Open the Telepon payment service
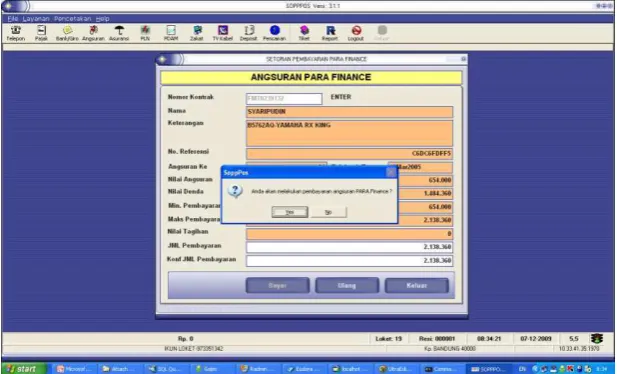This screenshot has width=617, height=374. pyautogui.click(x=16, y=33)
